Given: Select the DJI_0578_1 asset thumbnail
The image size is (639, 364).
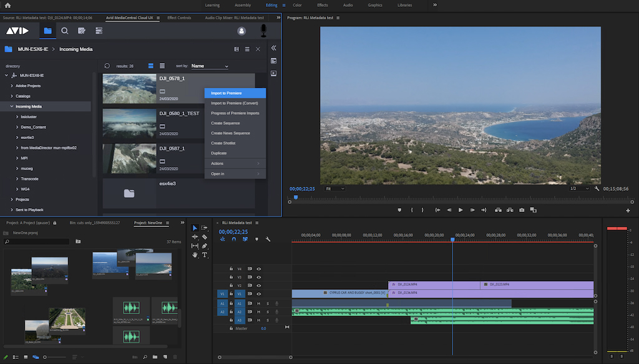Looking at the screenshot, I should point(129,89).
